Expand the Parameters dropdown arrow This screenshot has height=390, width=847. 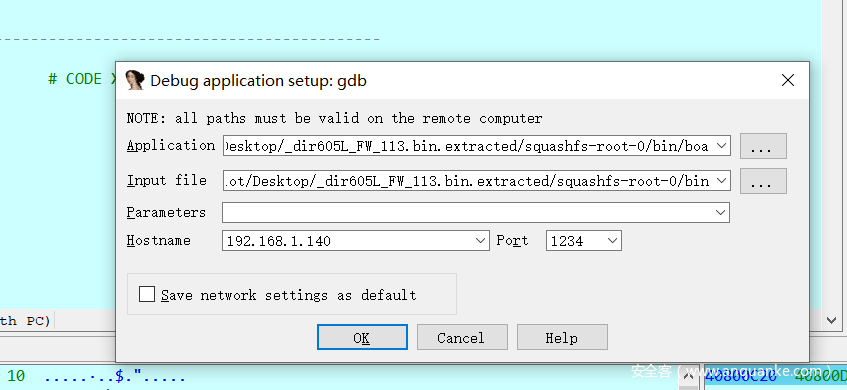click(720, 212)
